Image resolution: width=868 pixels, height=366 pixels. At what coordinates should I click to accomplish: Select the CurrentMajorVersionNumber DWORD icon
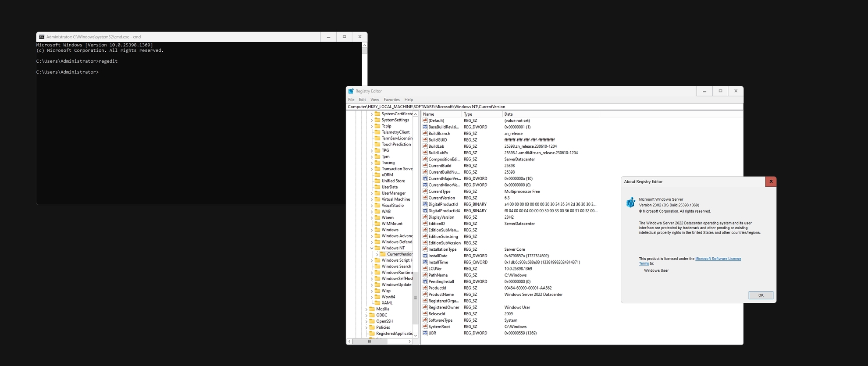[x=425, y=178]
